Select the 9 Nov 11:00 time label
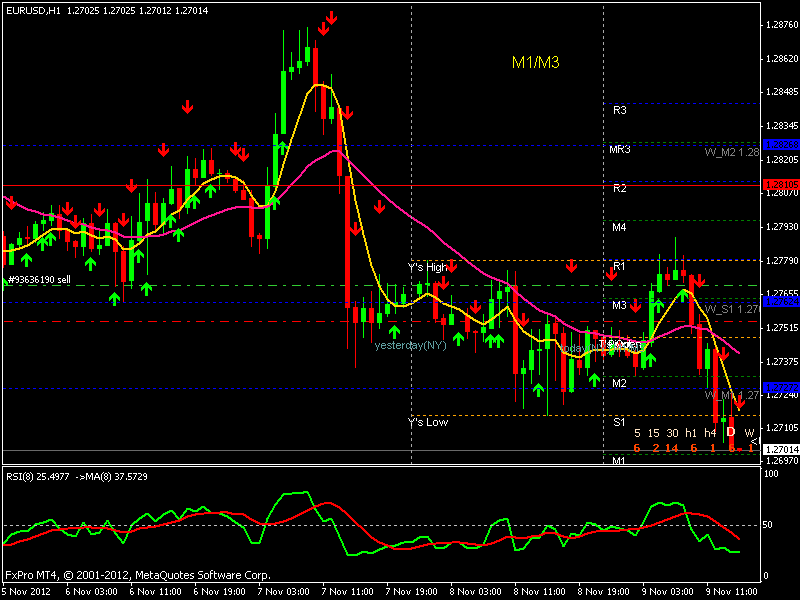Image resolution: width=800 pixels, height=600 pixels. 732,592
